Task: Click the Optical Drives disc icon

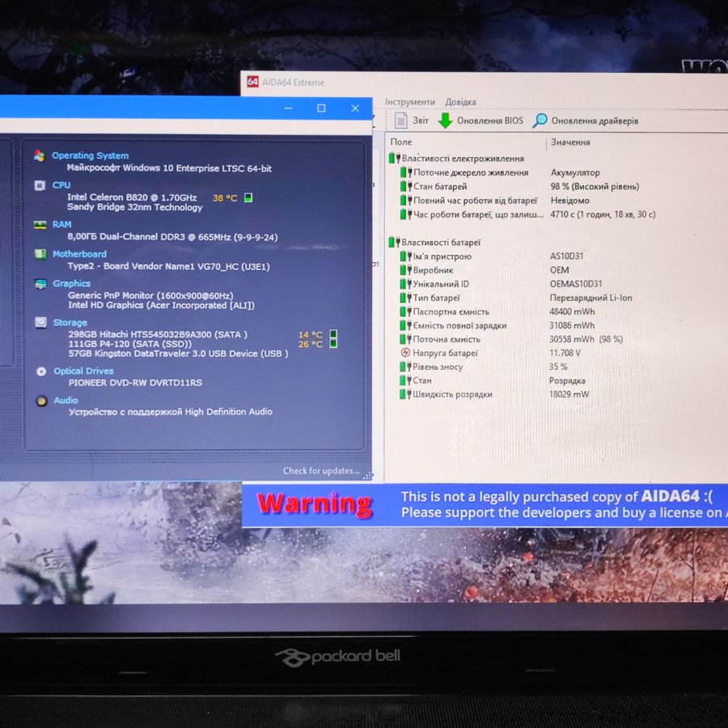Action: pyautogui.click(x=41, y=371)
